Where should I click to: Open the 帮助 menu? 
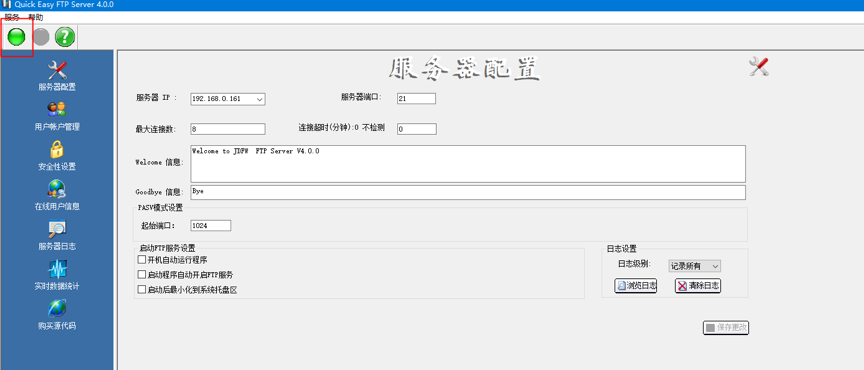click(x=36, y=18)
